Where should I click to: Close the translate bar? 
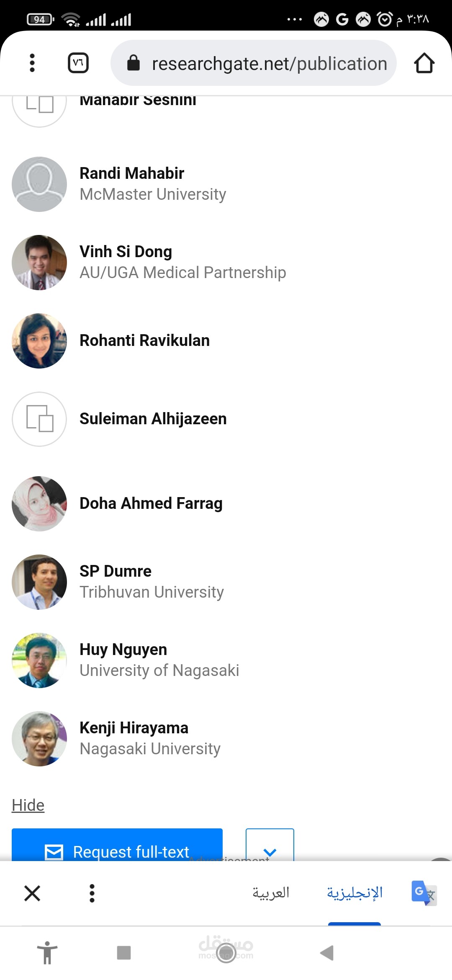[32, 893]
